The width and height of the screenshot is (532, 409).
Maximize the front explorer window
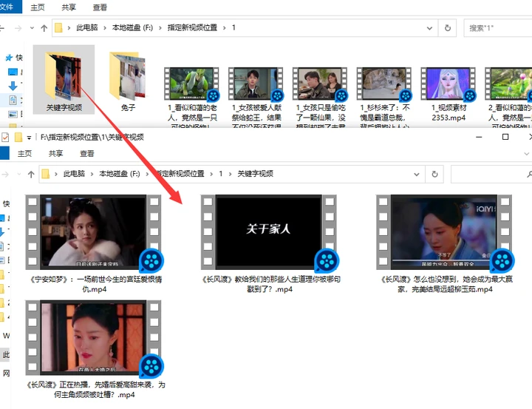click(x=505, y=137)
